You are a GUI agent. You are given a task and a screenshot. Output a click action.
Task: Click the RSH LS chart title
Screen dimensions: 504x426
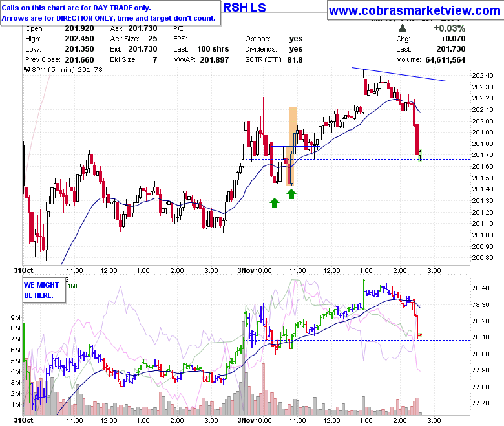pyautogui.click(x=244, y=7)
